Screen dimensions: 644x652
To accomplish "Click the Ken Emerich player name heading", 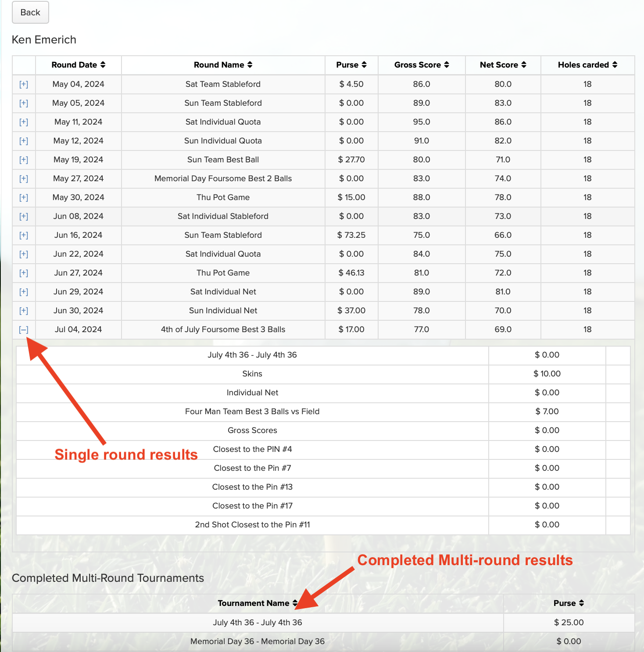I will (44, 40).
